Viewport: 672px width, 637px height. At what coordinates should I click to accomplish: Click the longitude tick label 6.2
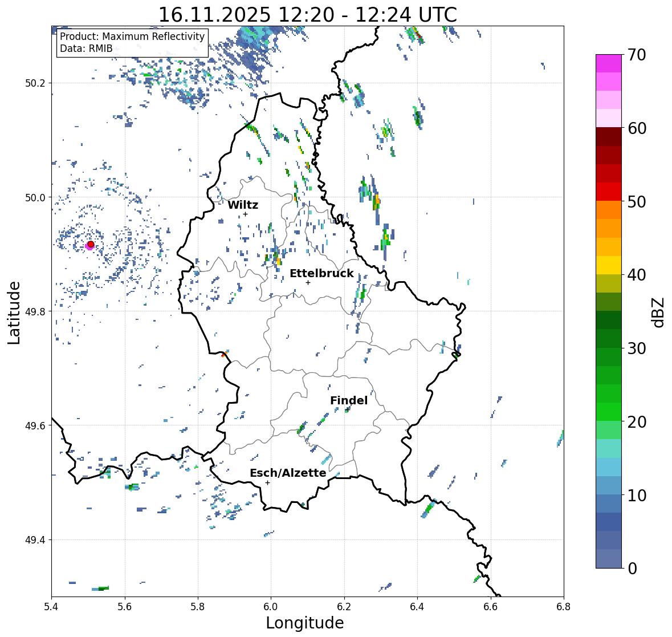[344, 607]
